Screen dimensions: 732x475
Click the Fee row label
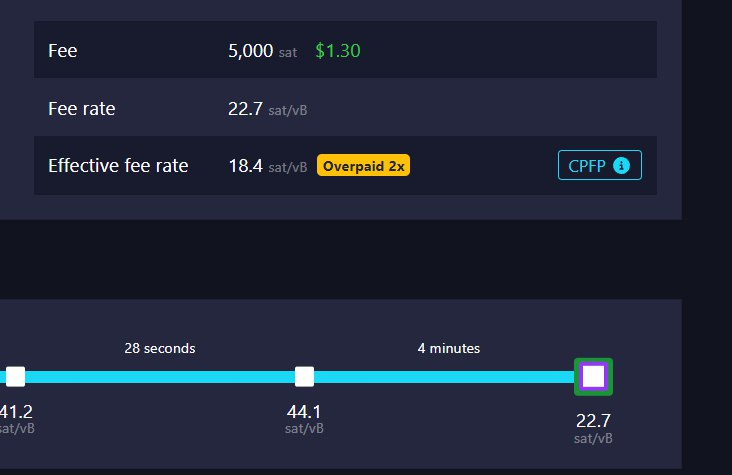tap(63, 50)
